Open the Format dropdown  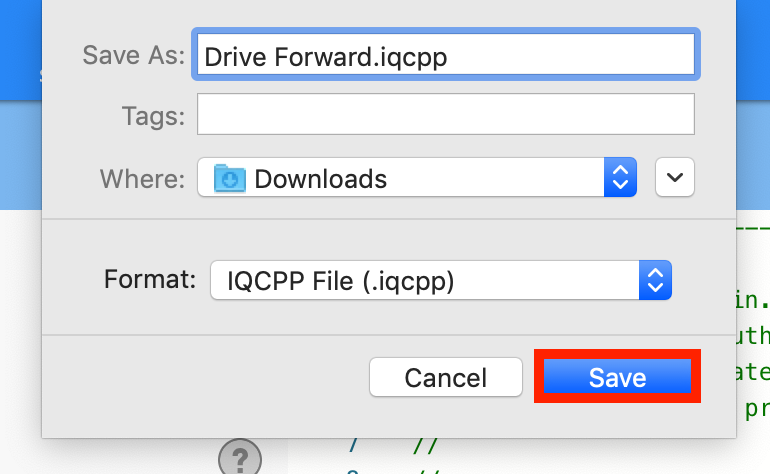click(440, 280)
